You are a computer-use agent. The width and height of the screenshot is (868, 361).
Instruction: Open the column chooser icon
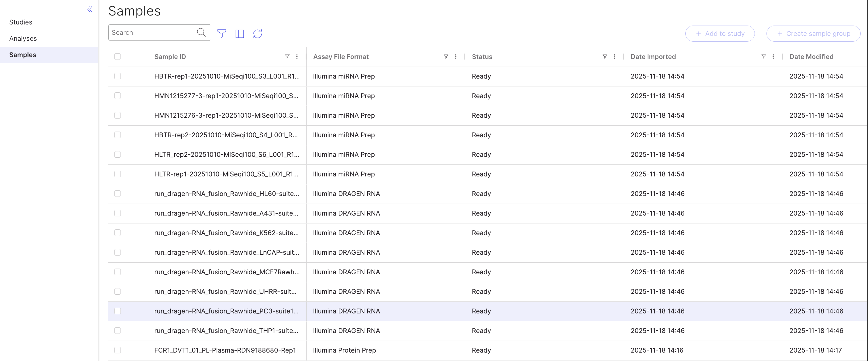(x=240, y=33)
